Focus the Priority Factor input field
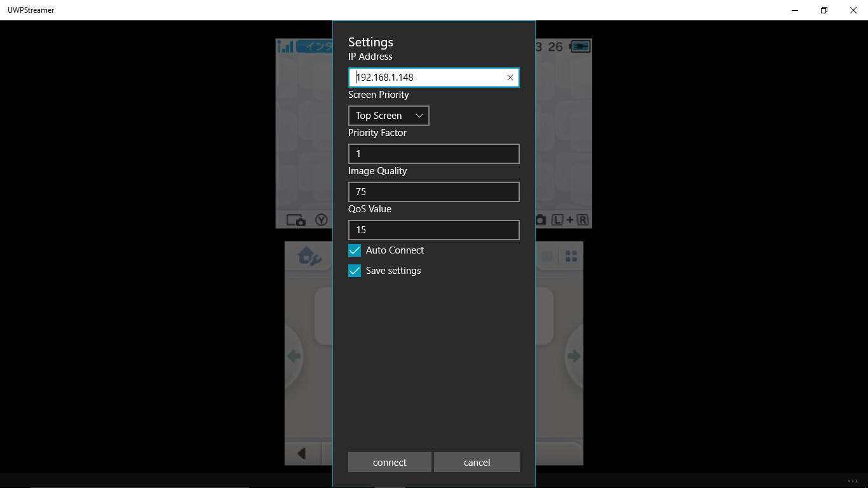868x488 pixels. click(x=433, y=153)
